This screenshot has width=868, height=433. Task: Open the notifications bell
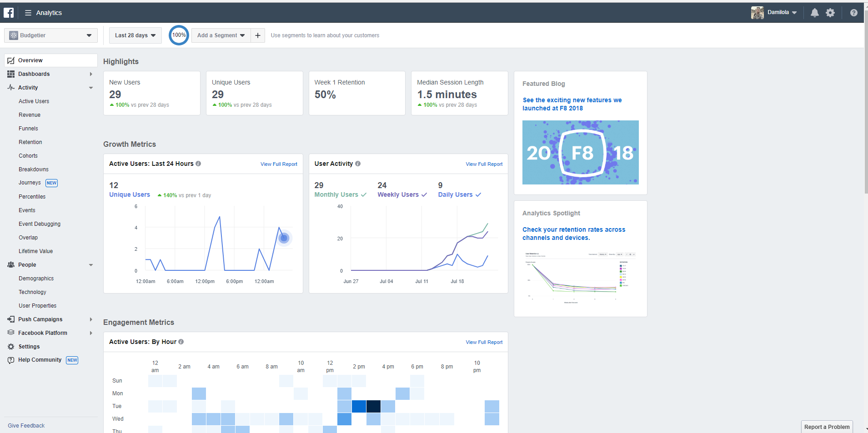[815, 13]
